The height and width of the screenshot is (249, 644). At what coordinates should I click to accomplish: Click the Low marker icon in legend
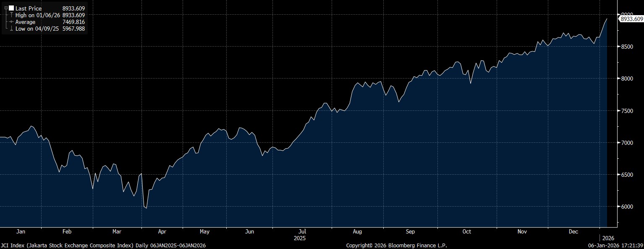[11, 29]
